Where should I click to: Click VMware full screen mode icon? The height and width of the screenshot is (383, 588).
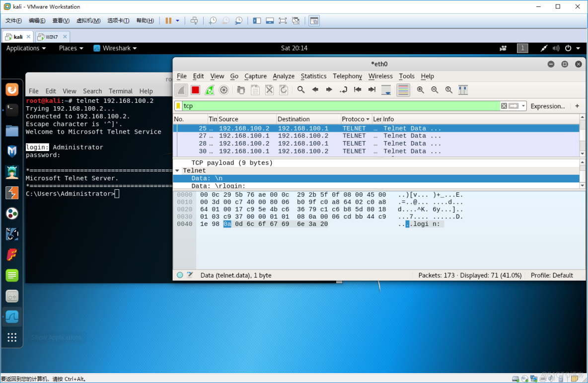pos(283,21)
